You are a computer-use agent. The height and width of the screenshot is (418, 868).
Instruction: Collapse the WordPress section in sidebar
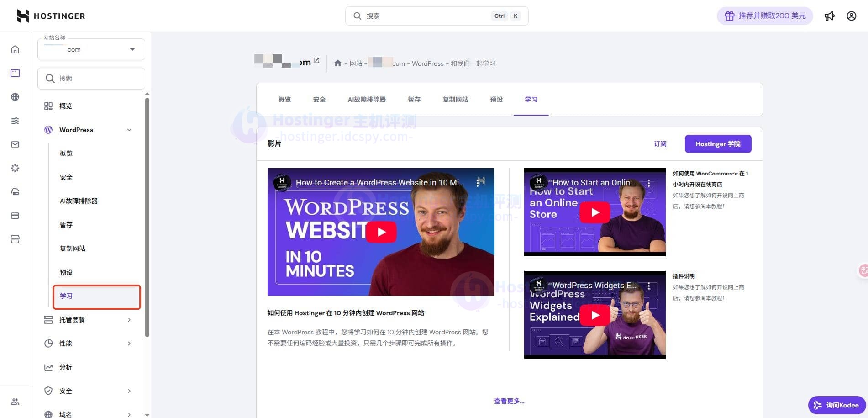click(129, 130)
